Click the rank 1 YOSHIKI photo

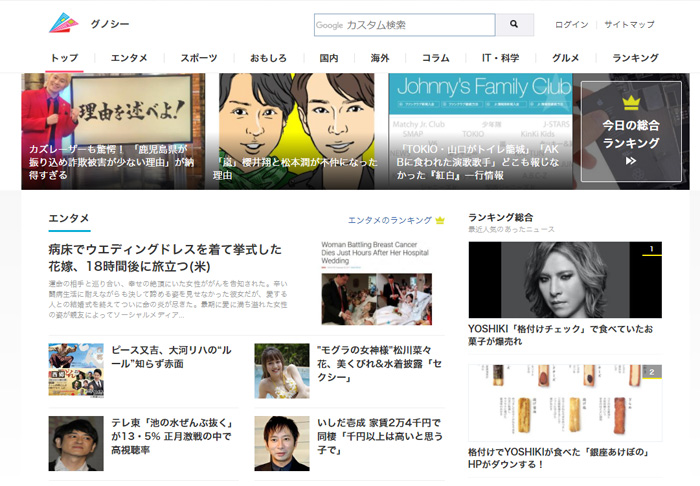[565, 280]
